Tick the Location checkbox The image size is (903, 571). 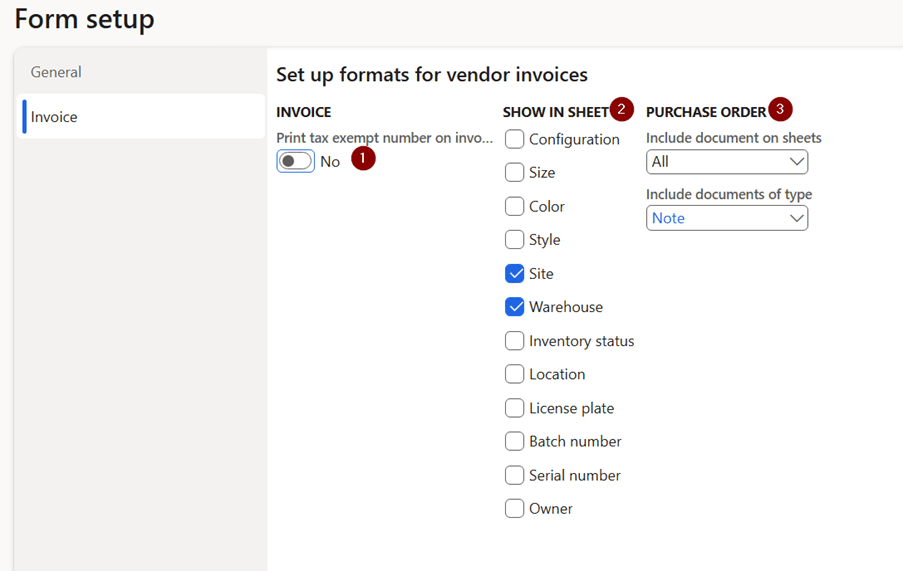coord(514,374)
